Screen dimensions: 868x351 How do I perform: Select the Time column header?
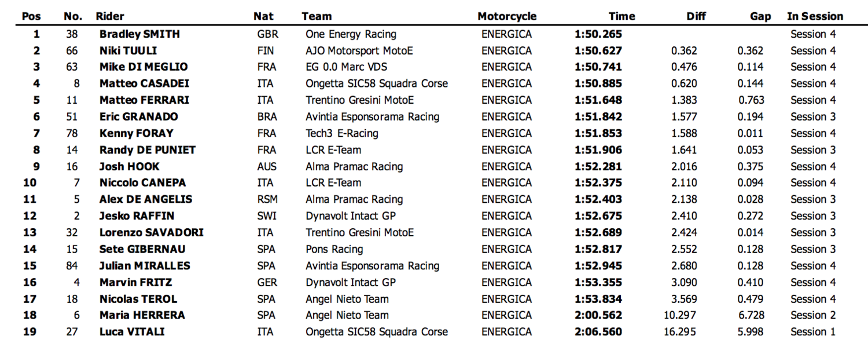click(621, 16)
